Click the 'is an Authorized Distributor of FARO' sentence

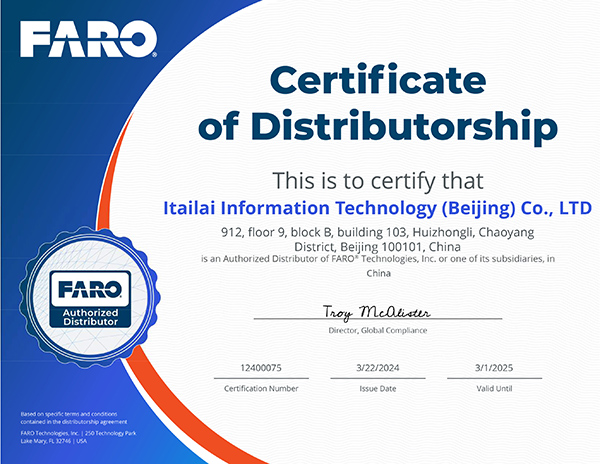pyautogui.click(x=377, y=259)
